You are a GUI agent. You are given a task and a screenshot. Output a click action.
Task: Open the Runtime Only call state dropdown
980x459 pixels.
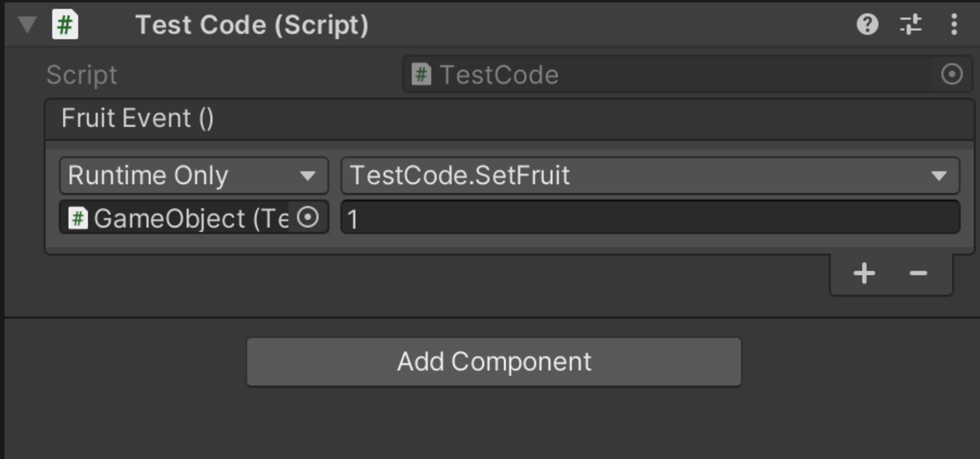194,175
